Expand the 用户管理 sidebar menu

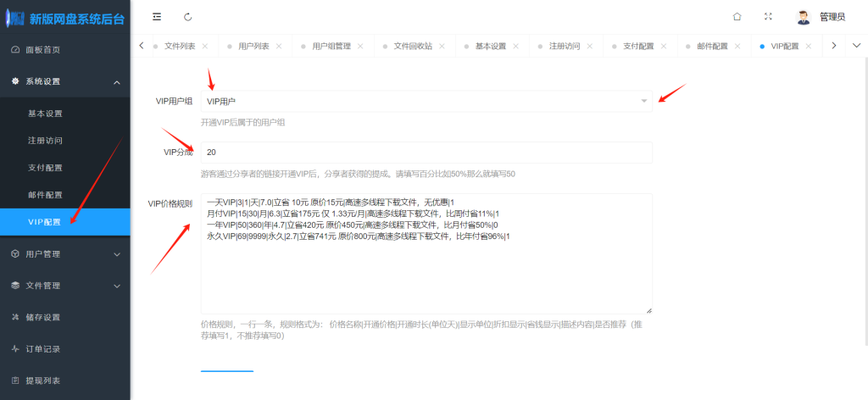(x=64, y=254)
